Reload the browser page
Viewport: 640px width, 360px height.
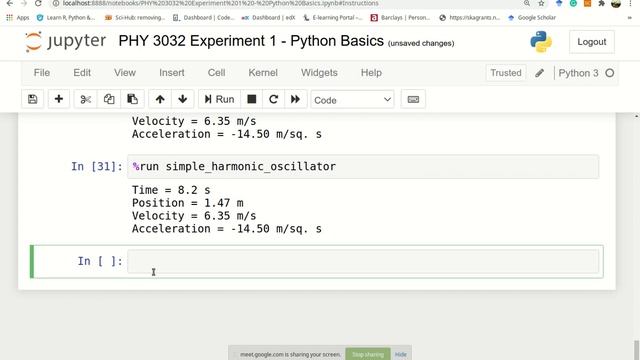pyautogui.click(x=38, y=3)
